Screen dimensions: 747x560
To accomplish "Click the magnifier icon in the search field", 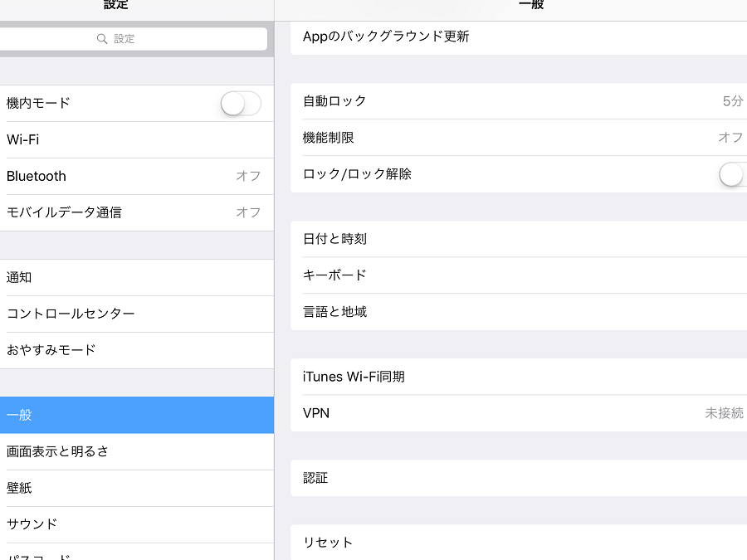I will [x=102, y=39].
